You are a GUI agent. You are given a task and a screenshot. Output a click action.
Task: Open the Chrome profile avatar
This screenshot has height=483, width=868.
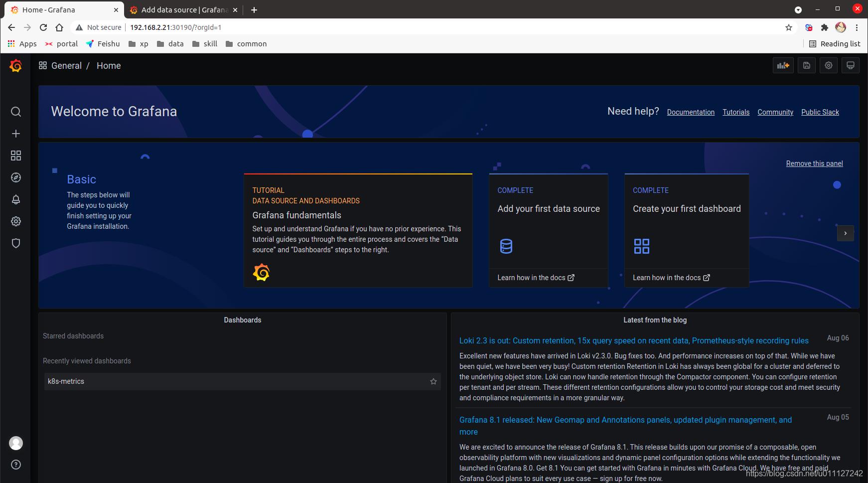coord(841,27)
